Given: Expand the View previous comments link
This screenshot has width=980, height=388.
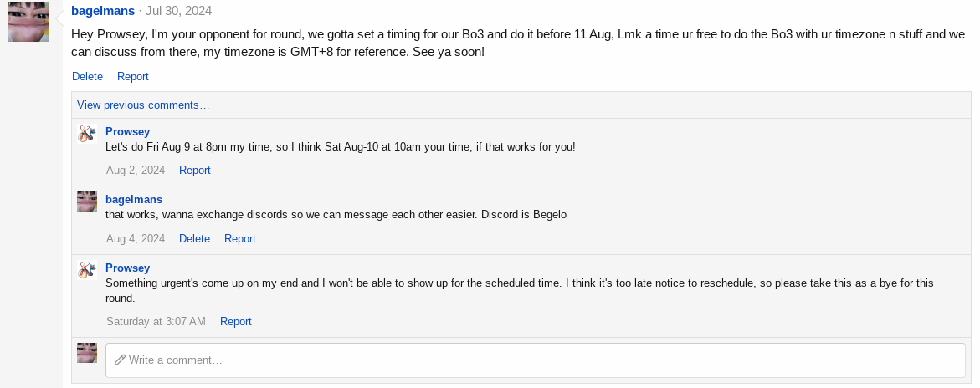Looking at the screenshot, I should point(143,105).
